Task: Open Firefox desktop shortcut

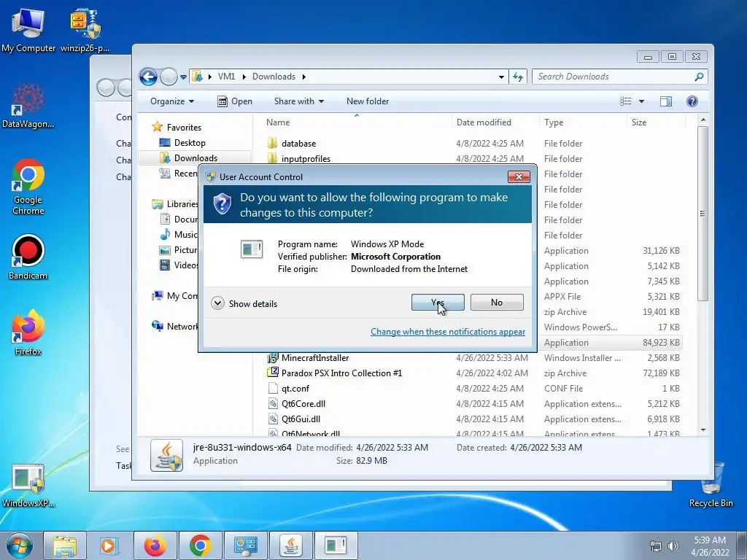Action: coord(28,332)
